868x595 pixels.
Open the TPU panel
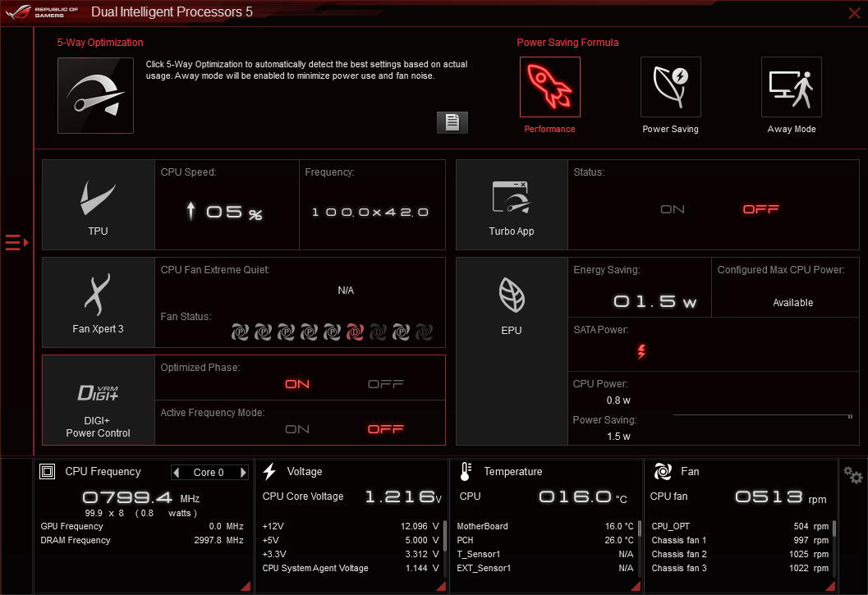(98, 205)
